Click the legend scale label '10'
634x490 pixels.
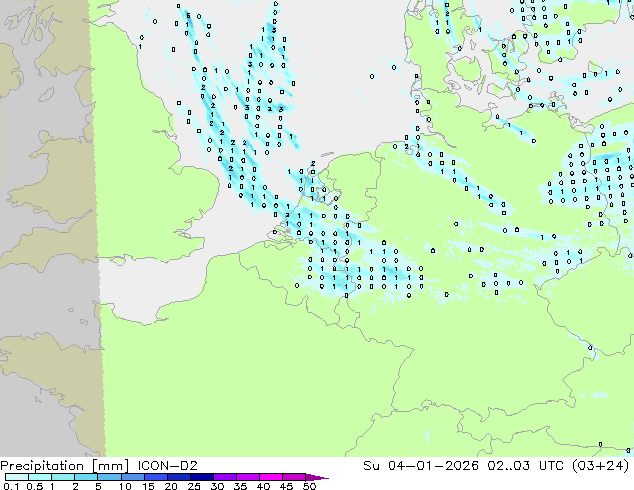pos(125,486)
